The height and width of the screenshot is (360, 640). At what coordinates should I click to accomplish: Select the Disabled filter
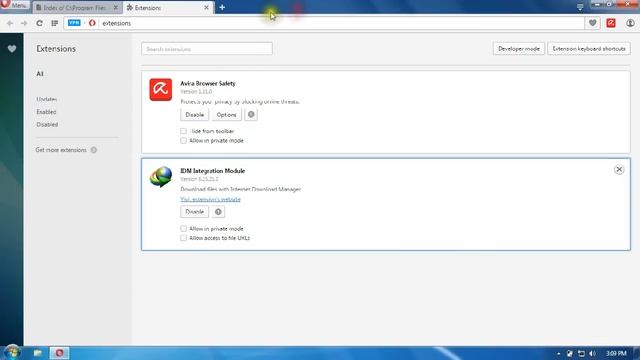(x=47, y=124)
